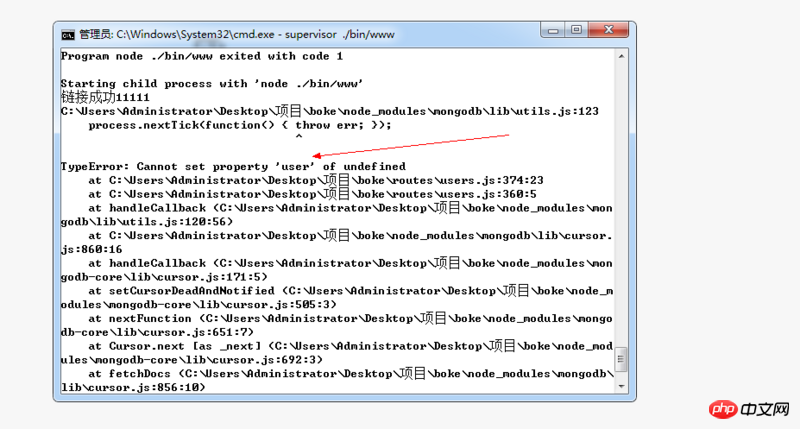Click the 'process.nextTick(function()' line

(240, 125)
